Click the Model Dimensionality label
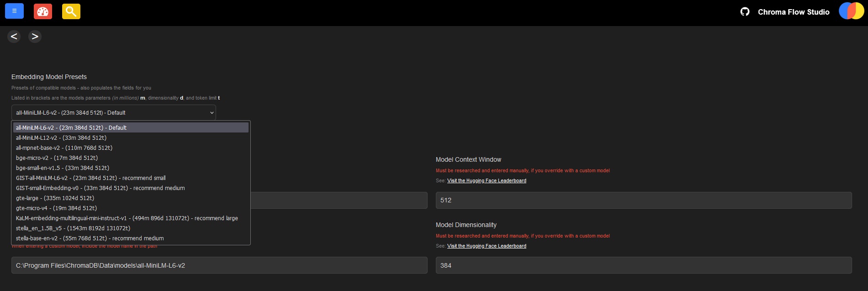This screenshot has height=291, width=868. tap(466, 225)
